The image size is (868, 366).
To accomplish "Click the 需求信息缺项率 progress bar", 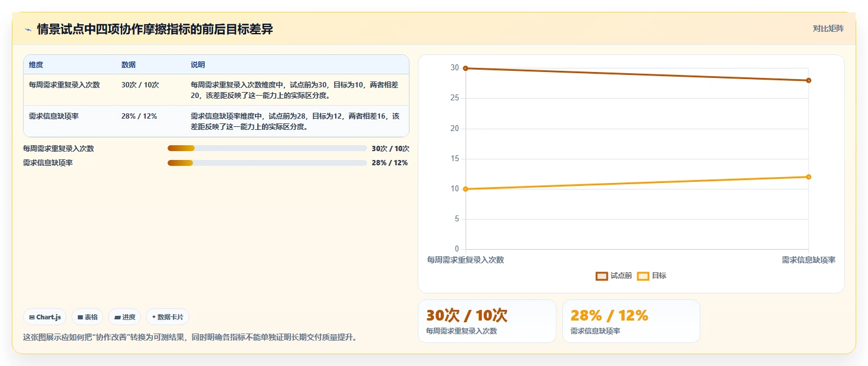I will (267, 163).
